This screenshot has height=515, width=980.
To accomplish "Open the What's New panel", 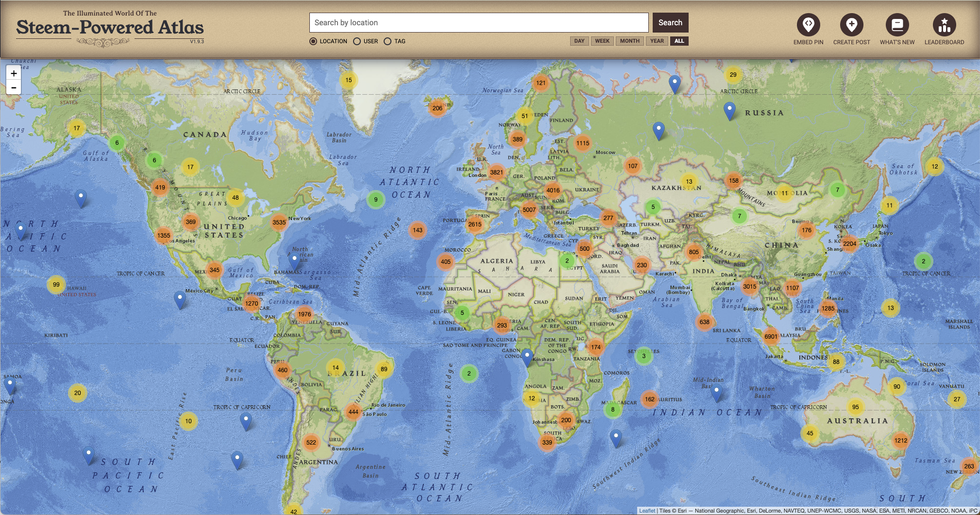I will (x=897, y=29).
